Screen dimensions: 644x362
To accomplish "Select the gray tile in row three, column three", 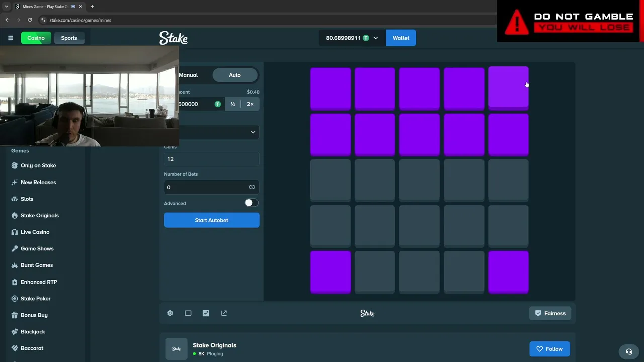I will click(420, 180).
